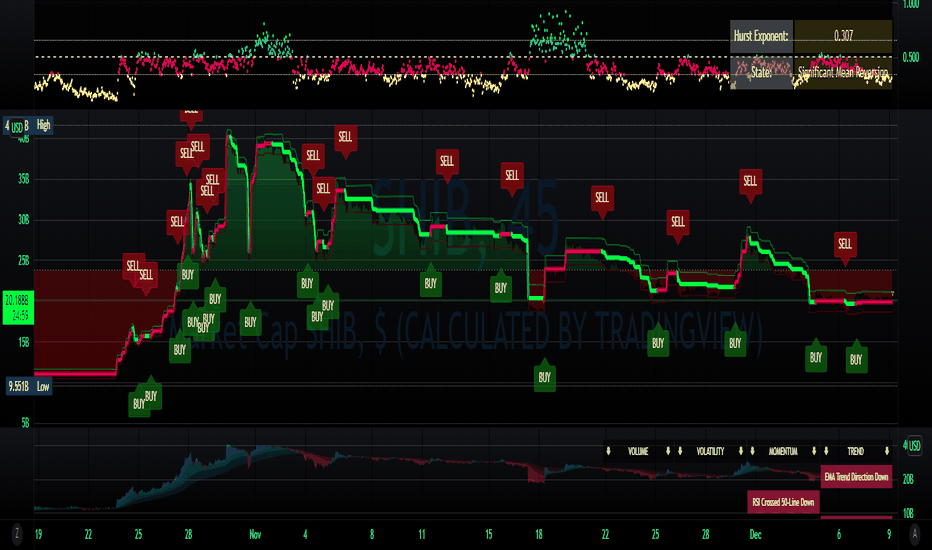The image size is (932, 550).
Task: Click the State label cell
Action: 761,73
